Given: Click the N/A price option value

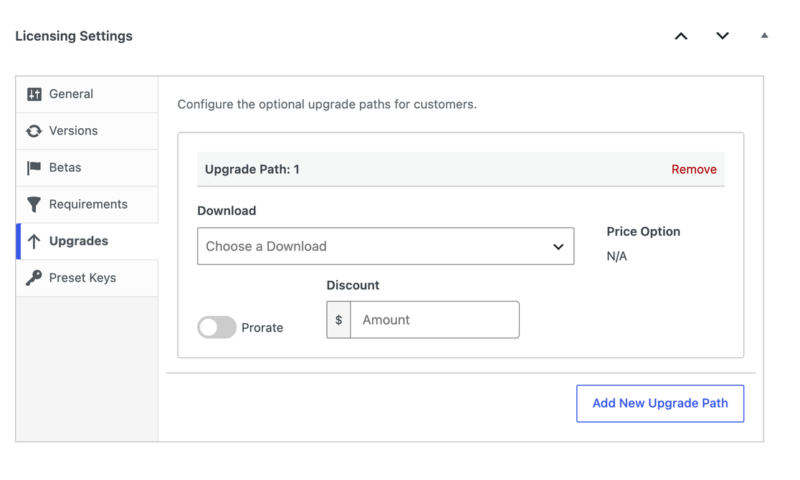Looking at the screenshot, I should 617,257.
